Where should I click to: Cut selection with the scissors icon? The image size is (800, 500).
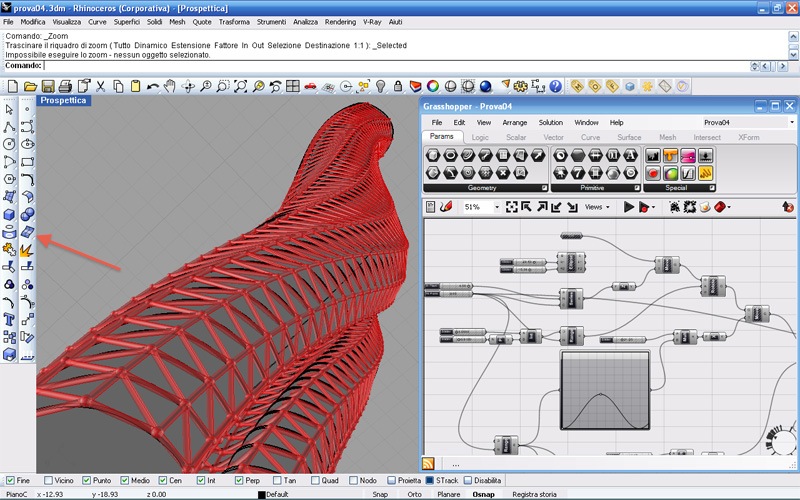(101, 86)
